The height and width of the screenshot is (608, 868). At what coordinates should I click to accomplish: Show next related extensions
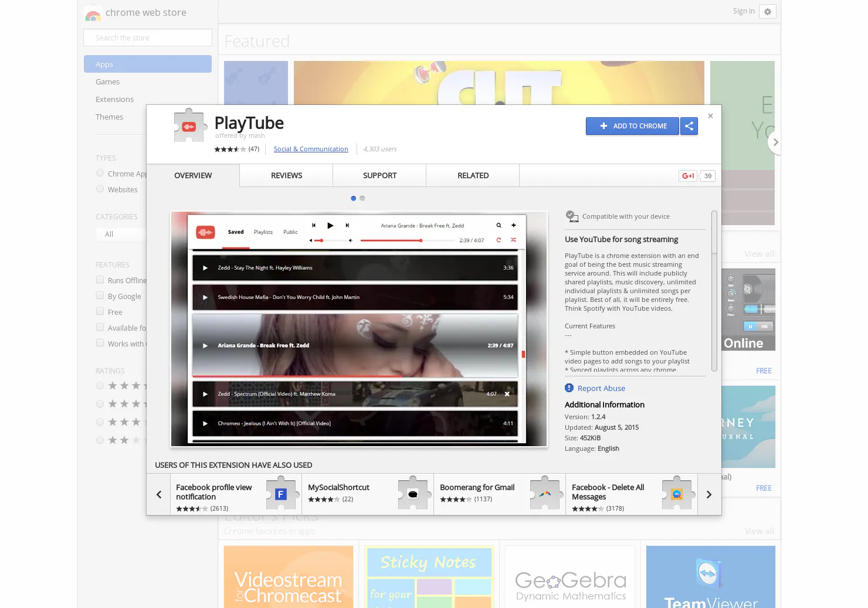(x=709, y=495)
